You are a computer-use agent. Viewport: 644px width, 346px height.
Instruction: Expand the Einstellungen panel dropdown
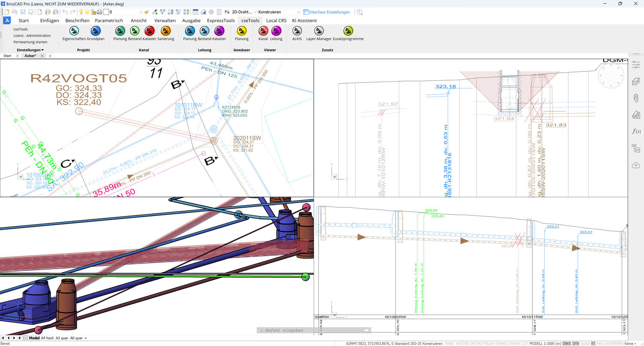[30, 50]
